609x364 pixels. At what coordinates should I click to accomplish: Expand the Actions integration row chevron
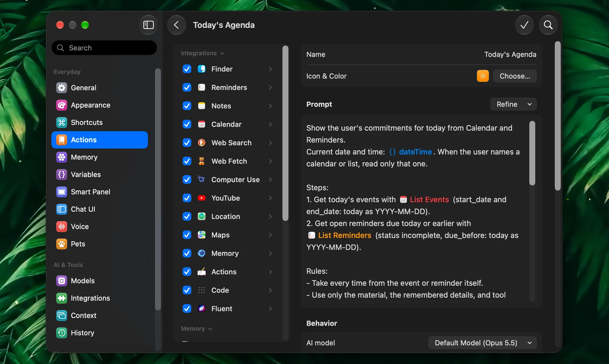tap(270, 272)
